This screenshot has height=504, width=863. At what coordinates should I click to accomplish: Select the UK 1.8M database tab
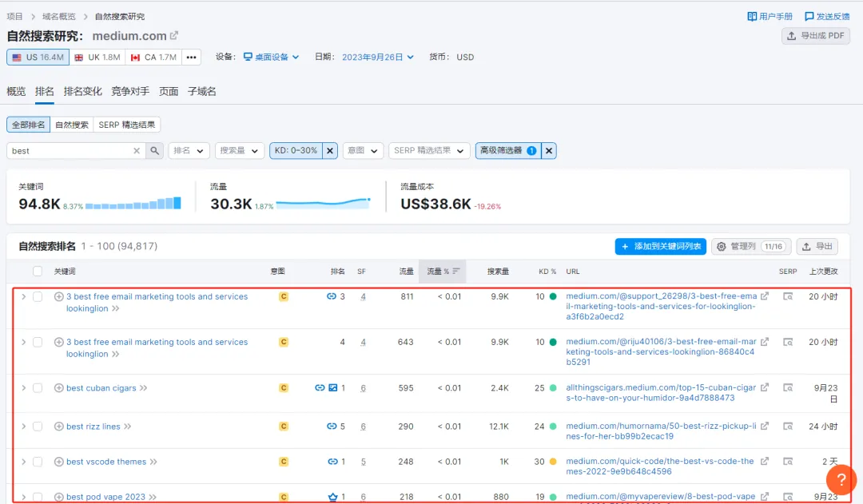pyautogui.click(x=97, y=58)
